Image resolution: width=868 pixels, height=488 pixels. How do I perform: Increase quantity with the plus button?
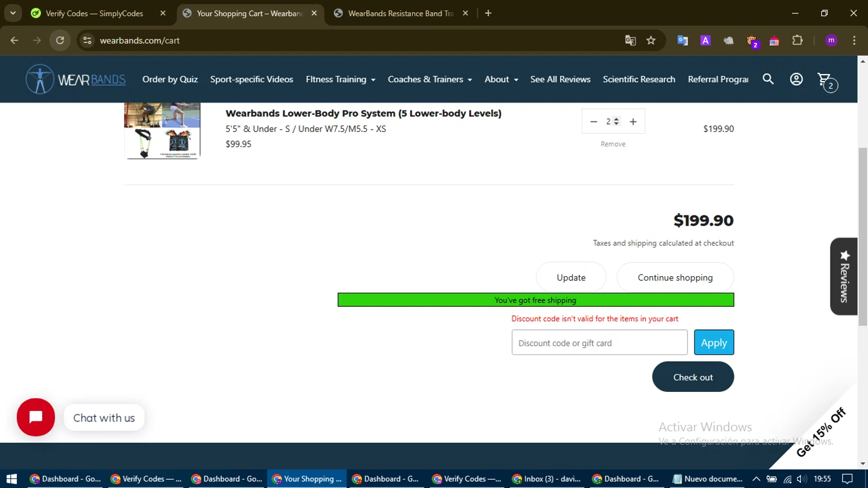633,122
